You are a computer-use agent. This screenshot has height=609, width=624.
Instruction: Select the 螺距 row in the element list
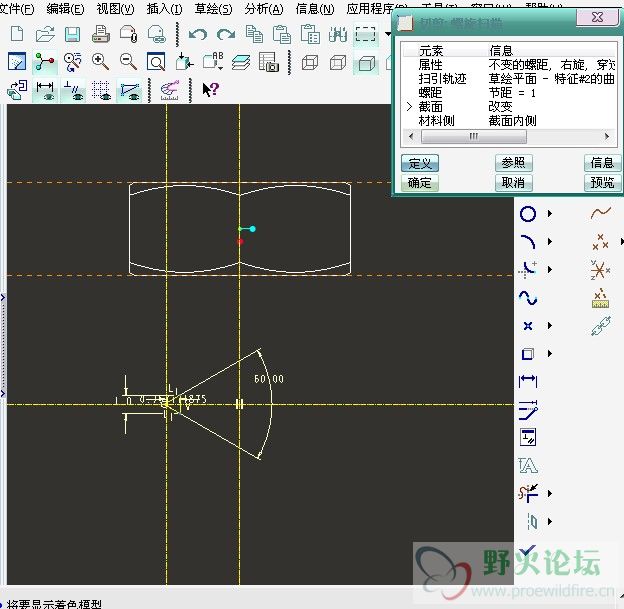click(x=509, y=93)
